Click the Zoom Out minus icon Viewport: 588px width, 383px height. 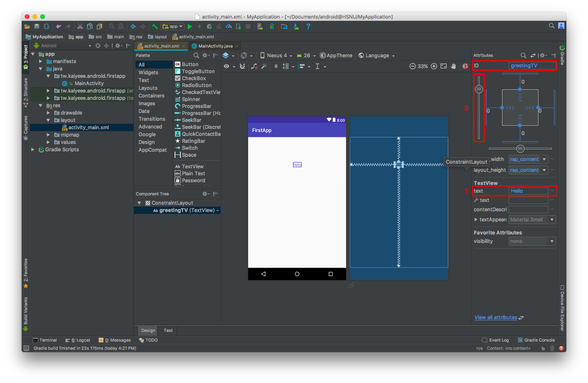[x=413, y=66]
